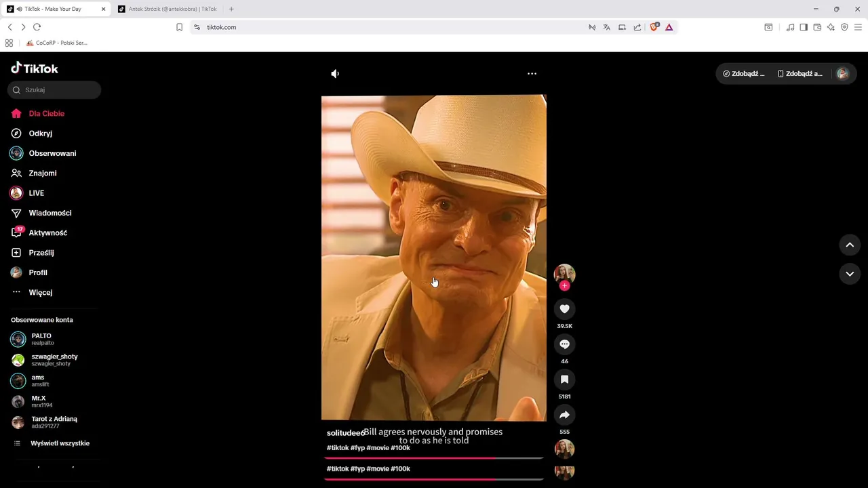Click Wyświetl wszystkie followed accounts
The height and width of the screenshot is (488, 868).
point(52,443)
